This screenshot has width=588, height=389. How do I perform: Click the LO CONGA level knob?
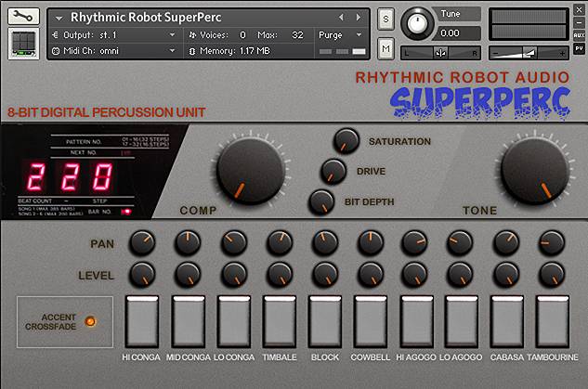point(234,275)
